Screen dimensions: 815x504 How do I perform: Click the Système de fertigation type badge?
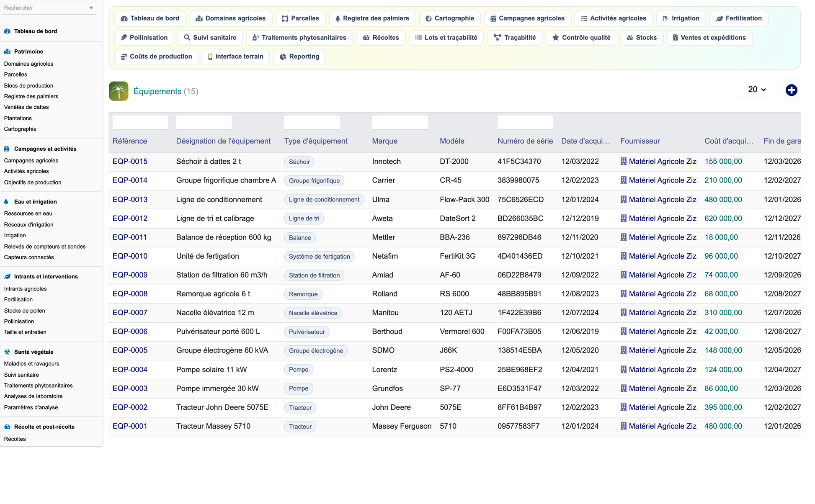(320, 257)
